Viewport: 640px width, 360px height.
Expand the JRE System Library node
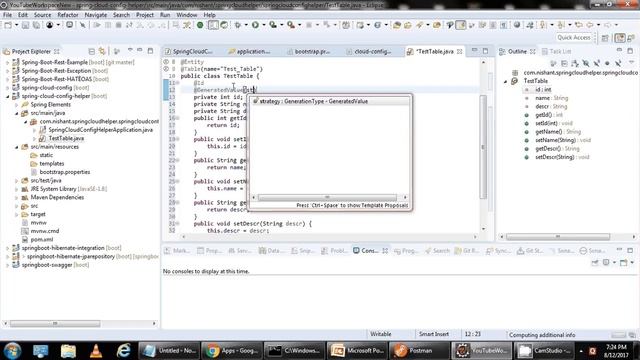(x=17, y=189)
